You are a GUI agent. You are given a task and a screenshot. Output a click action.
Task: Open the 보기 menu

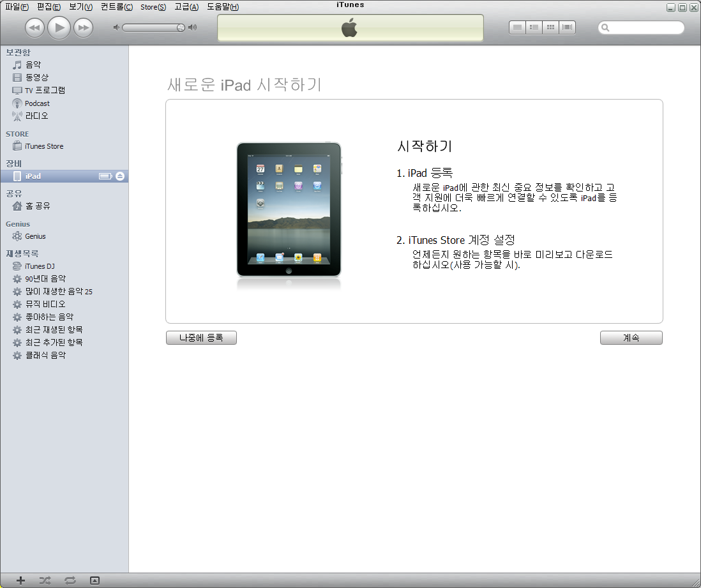[x=80, y=7]
